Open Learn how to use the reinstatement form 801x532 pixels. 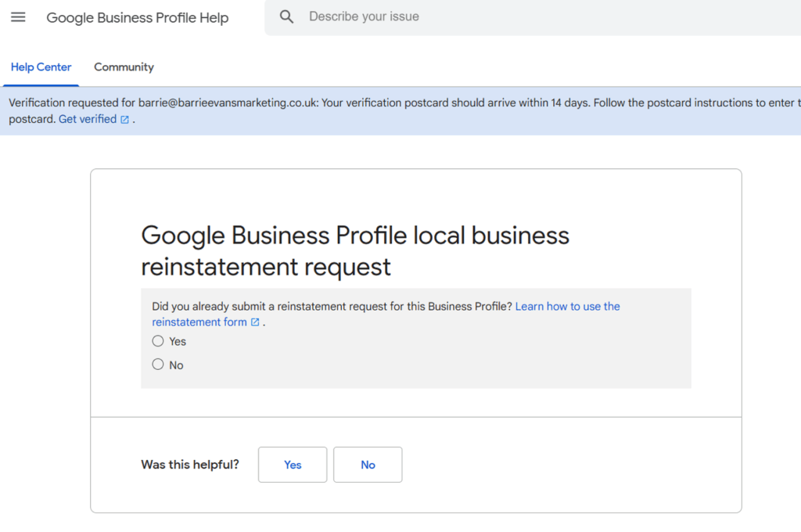coord(567,306)
